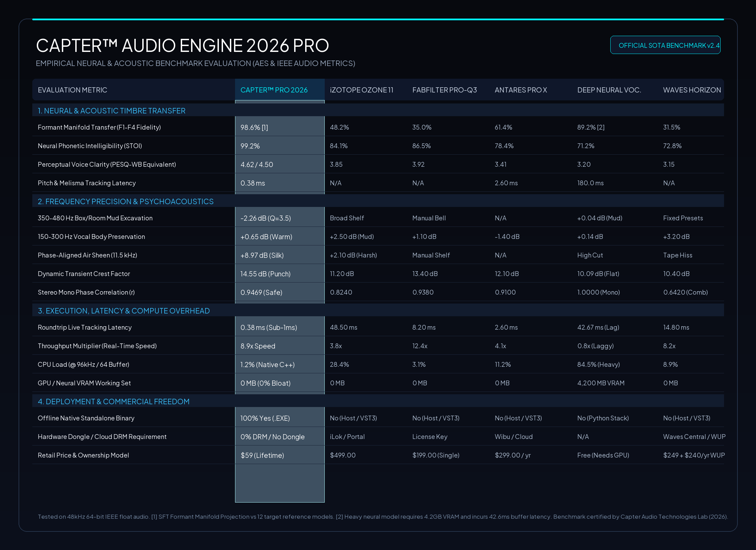Click the iZotope Ozone 11 column header
Image resolution: width=756 pixels, height=550 pixels.
coord(362,90)
